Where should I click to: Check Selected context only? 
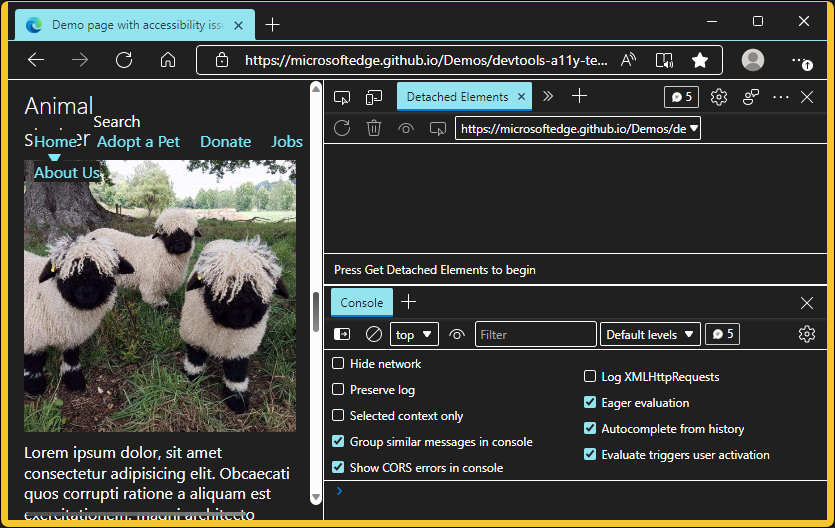tap(338, 415)
